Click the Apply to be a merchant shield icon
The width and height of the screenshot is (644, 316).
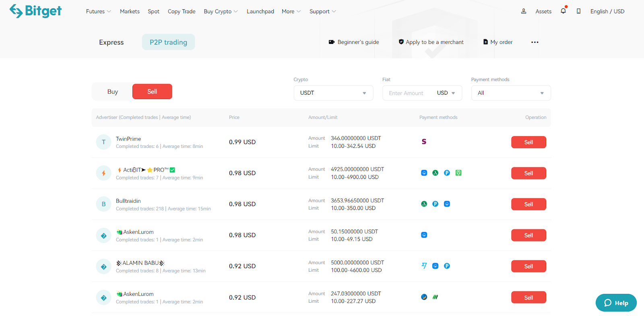[401, 42]
